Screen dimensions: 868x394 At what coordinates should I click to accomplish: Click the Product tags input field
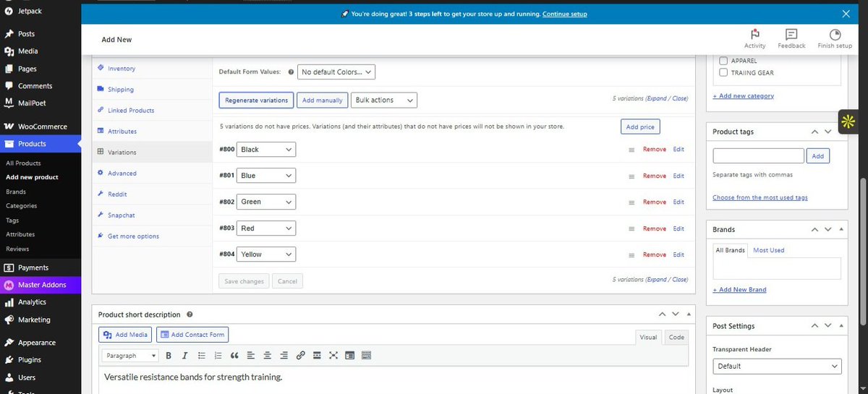(758, 155)
